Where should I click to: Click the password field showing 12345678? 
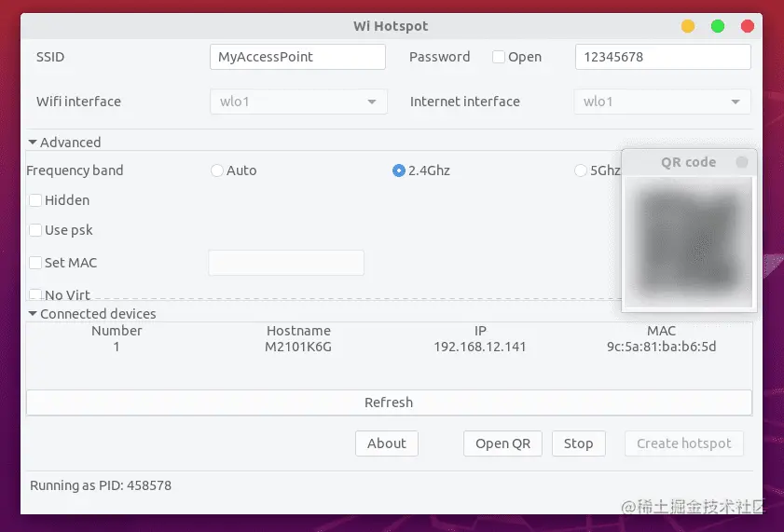[x=663, y=57]
